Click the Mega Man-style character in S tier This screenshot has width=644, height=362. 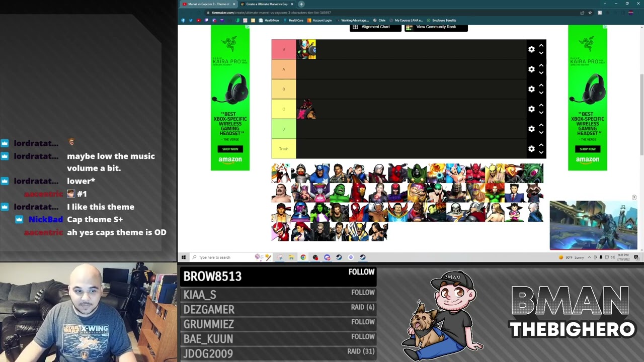pos(306,49)
